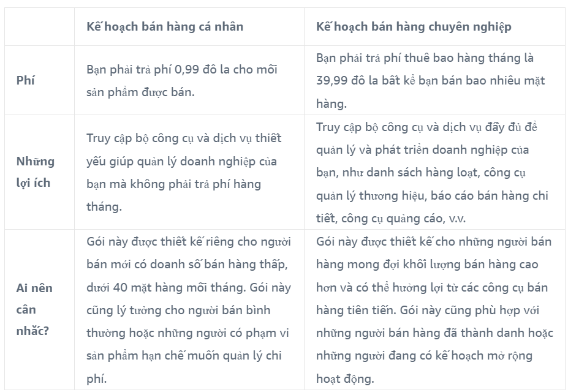Select individual plan "Ai nên cân nhắc" cell
The height and width of the screenshot is (392, 568).
click(x=188, y=309)
